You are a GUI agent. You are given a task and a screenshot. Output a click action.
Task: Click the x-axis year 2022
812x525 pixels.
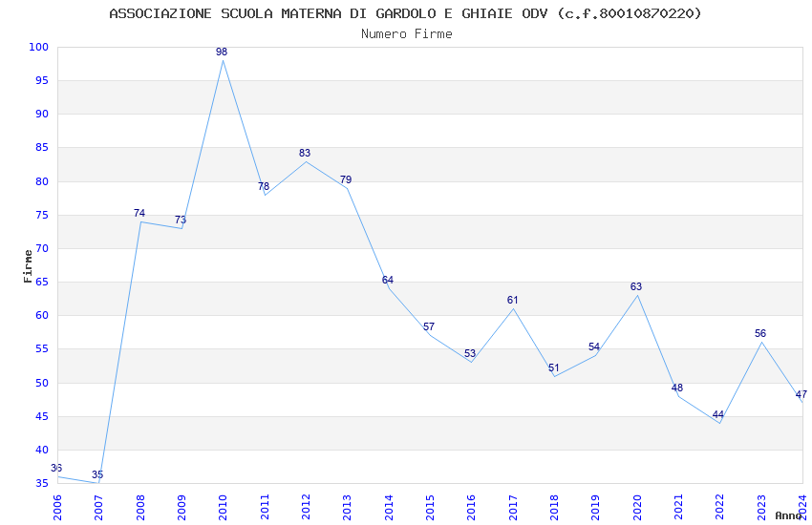[720, 508]
